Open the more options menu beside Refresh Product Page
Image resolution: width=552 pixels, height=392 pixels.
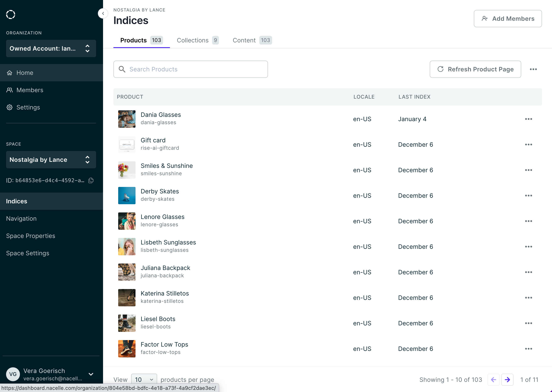pyautogui.click(x=533, y=69)
